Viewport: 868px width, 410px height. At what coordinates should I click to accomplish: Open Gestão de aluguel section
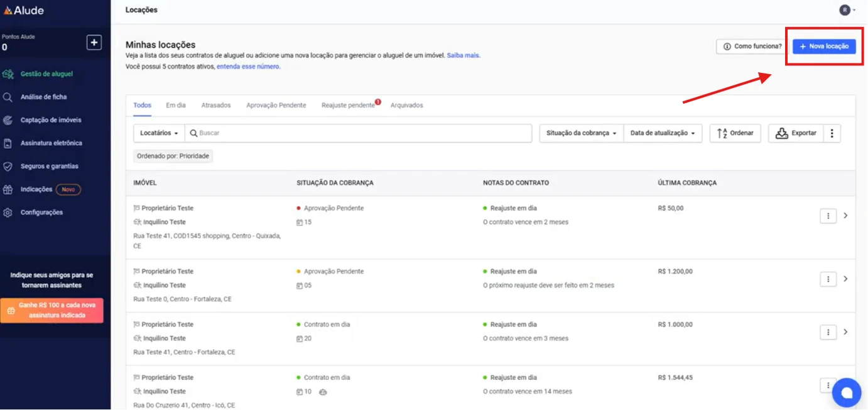46,74
